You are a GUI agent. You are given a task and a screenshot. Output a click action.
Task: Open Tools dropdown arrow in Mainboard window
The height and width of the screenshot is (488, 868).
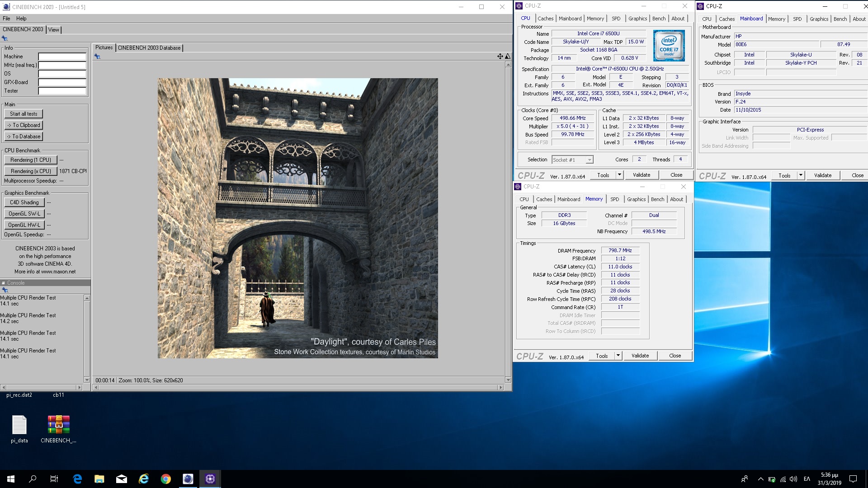click(x=801, y=175)
